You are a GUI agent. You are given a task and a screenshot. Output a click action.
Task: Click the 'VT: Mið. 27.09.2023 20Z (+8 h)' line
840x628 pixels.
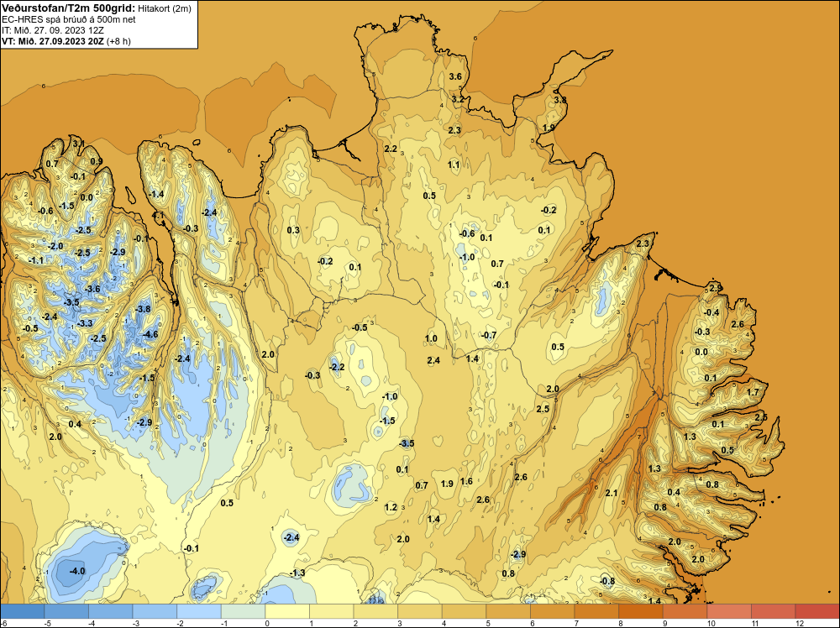click(x=66, y=40)
